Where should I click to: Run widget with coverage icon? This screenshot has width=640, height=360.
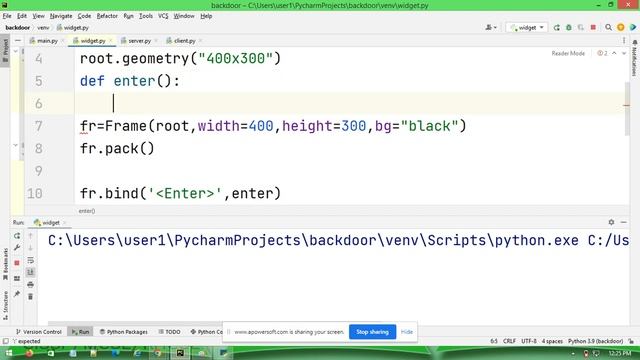point(581,27)
